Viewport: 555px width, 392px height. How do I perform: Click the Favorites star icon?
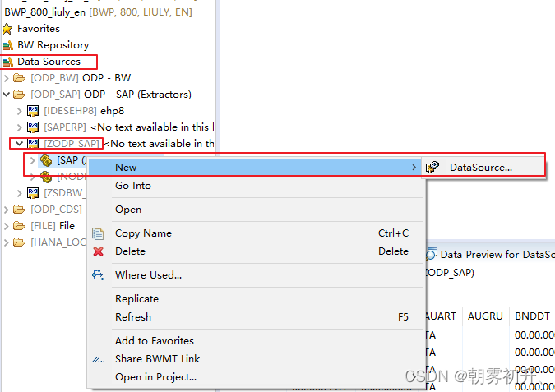pyautogui.click(x=7, y=29)
